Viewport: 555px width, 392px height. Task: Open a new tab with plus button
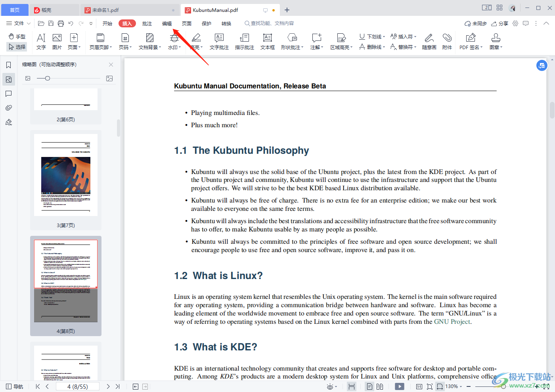coord(287,10)
